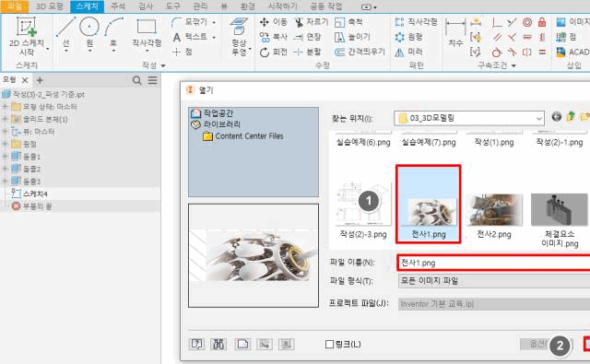Select the 호 (arc) tool
The width and height of the screenshot is (590, 364).
click(x=113, y=34)
